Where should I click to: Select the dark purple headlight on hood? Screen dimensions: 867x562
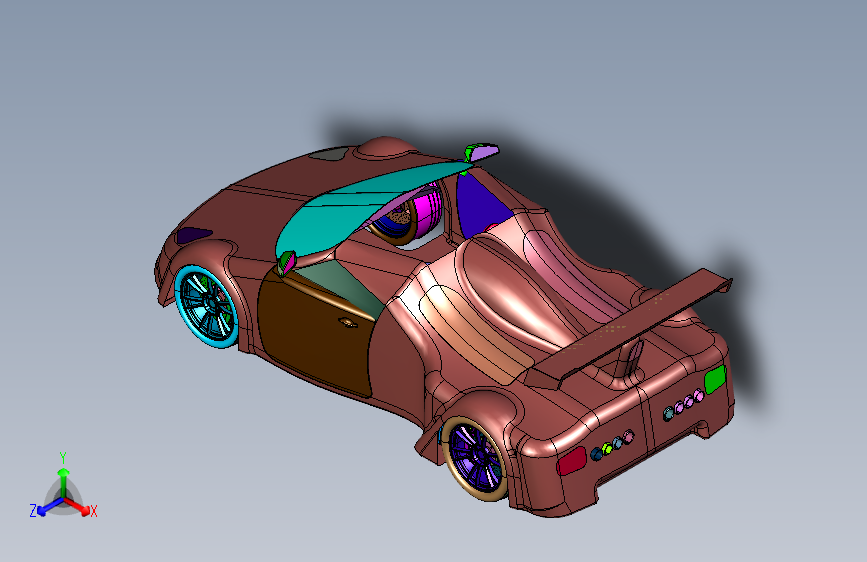click(x=194, y=235)
